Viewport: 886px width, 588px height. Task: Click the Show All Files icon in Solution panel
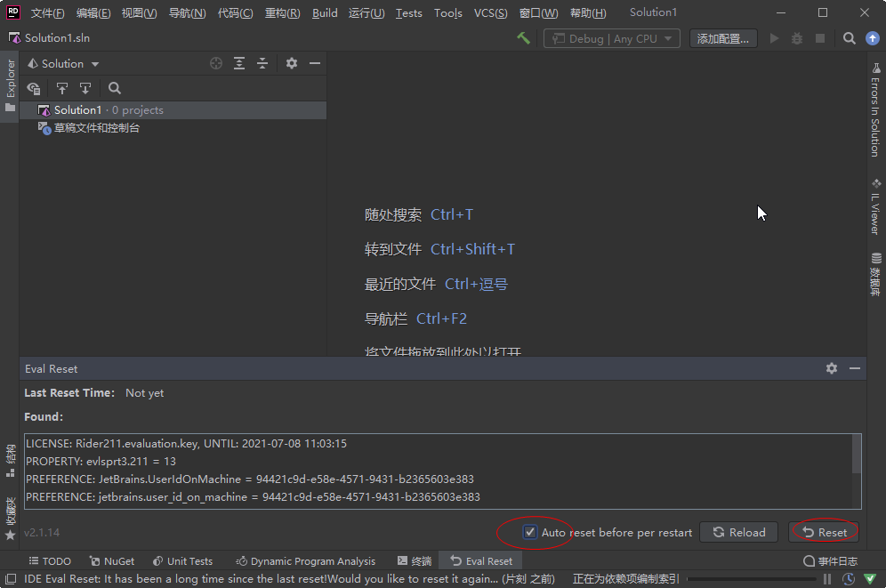[x=34, y=88]
